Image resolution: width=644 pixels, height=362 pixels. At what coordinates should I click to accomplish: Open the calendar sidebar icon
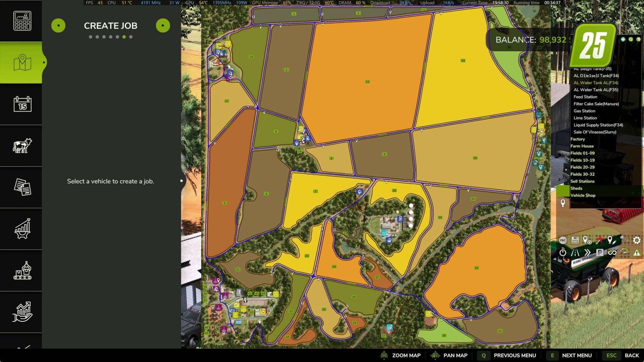tap(22, 104)
